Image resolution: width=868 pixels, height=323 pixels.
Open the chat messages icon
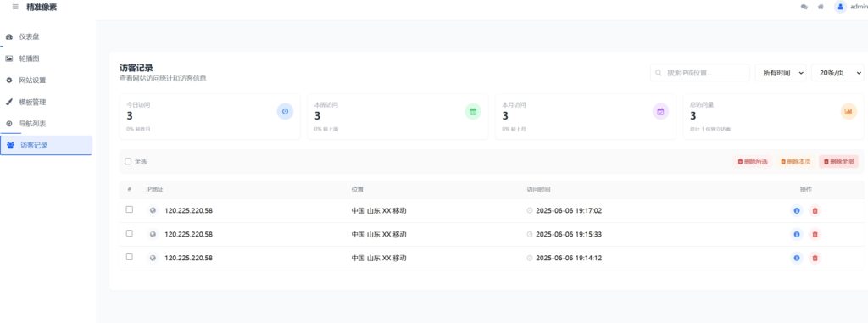click(804, 7)
